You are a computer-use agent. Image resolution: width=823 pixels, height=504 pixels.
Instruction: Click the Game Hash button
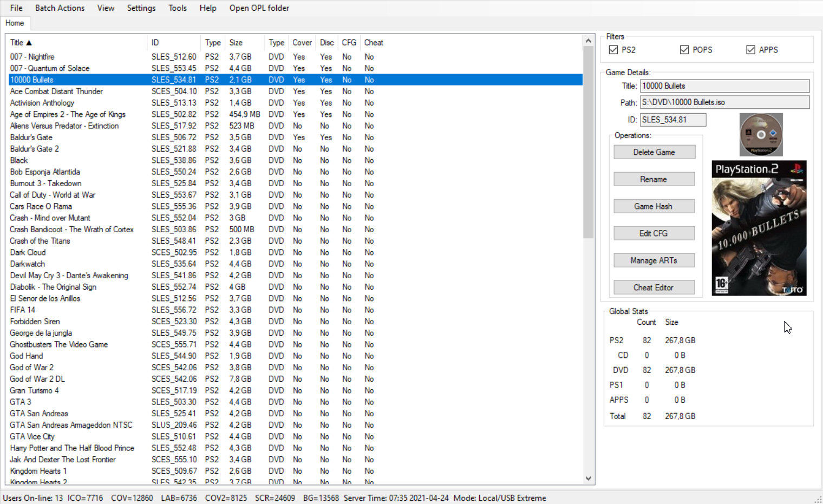tap(654, 206)
